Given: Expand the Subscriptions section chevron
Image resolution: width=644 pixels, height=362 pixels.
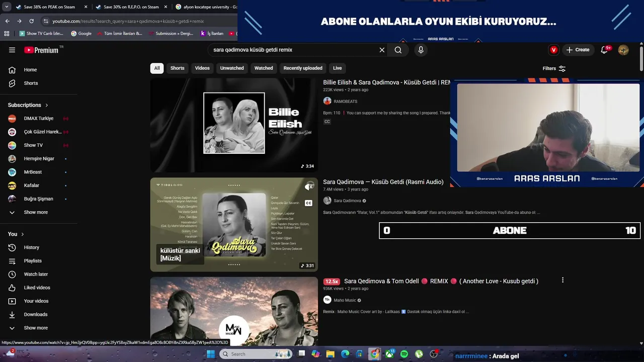Looking at the screenshot, I should pos(47,105).
